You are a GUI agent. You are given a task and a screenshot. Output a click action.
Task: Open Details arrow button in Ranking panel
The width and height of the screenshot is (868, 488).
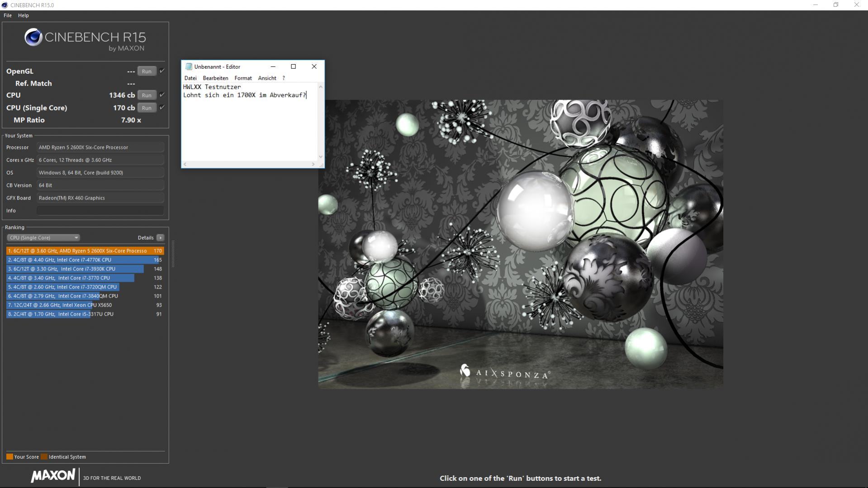[x=161, y=237]
